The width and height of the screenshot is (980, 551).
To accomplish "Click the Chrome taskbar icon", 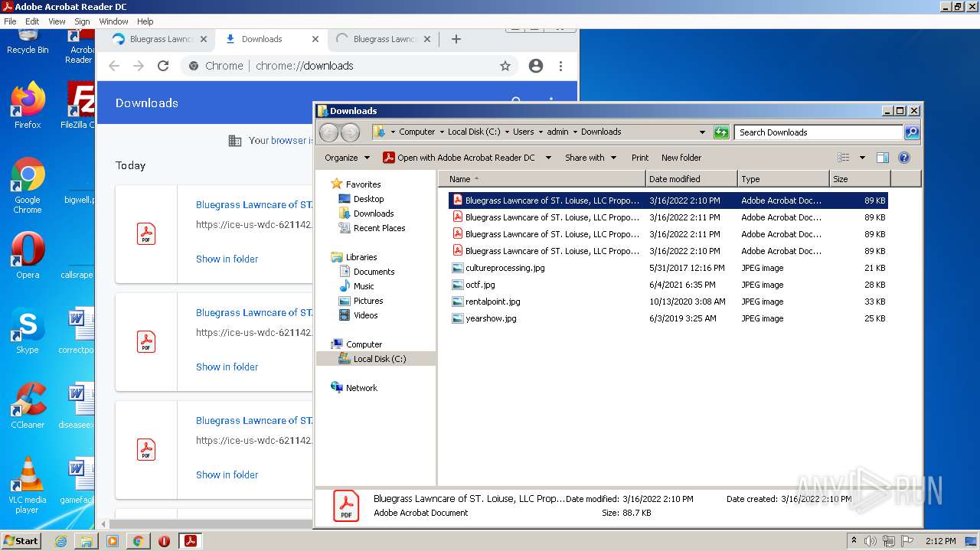I will tap(139, 541).
